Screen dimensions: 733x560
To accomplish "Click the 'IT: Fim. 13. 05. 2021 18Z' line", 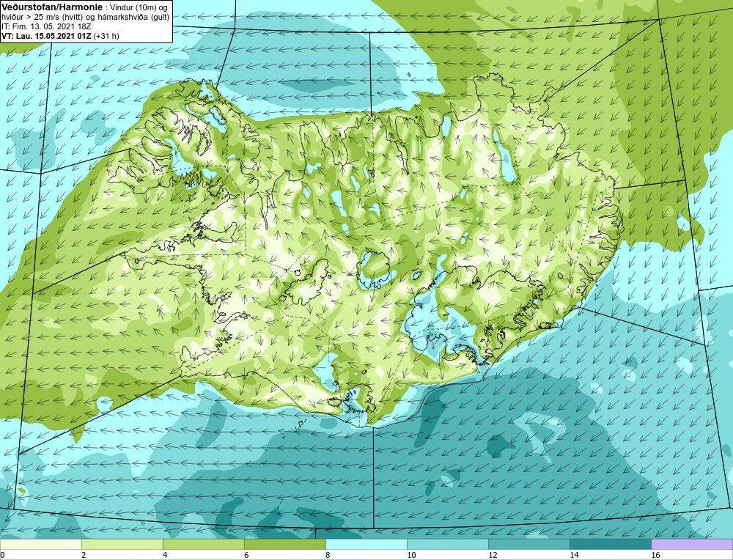I will pyautogui.click(x=45, y=26).
